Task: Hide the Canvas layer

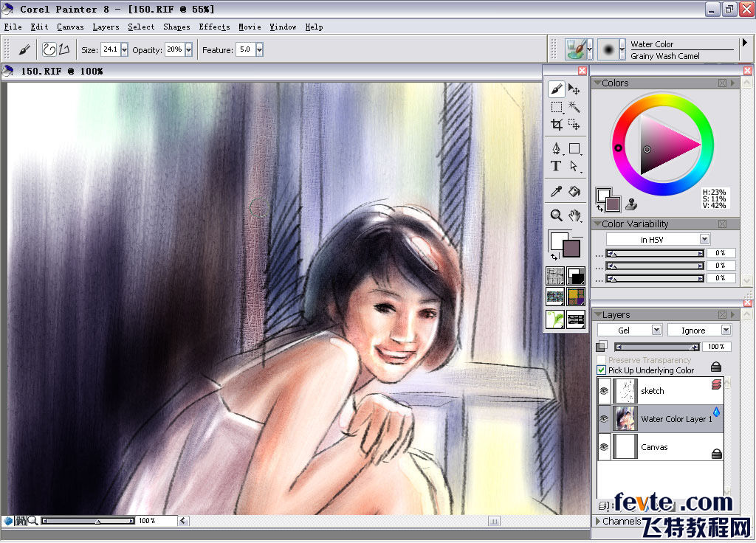Action: click(604, 446)
